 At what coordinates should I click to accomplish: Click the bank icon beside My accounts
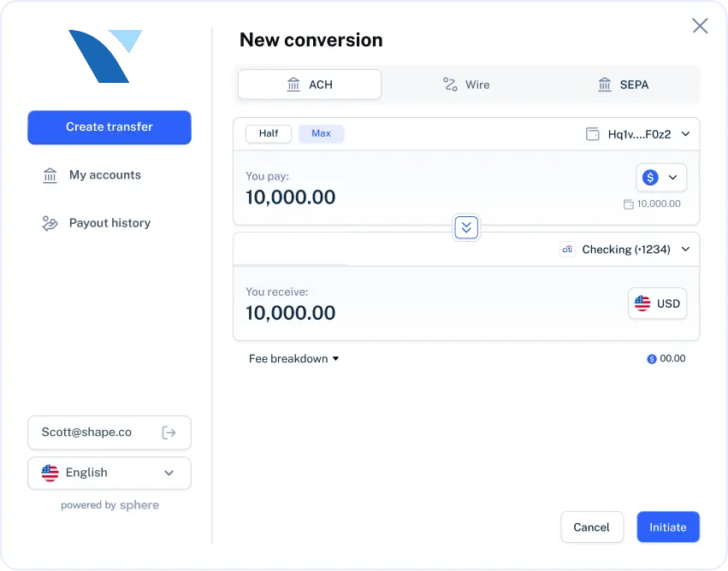(x=50, y=175)
